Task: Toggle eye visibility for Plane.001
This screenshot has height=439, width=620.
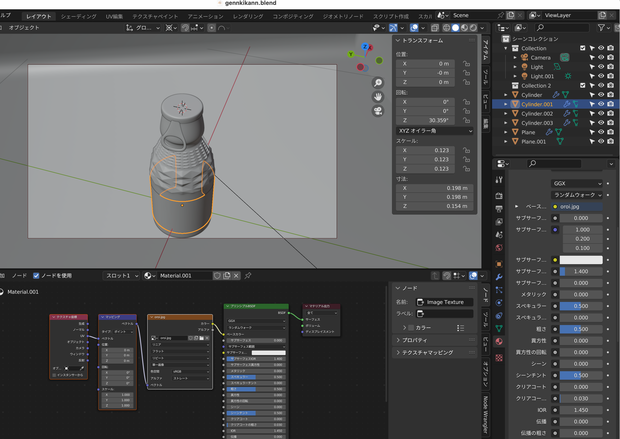Action: [x=601, y=141]
